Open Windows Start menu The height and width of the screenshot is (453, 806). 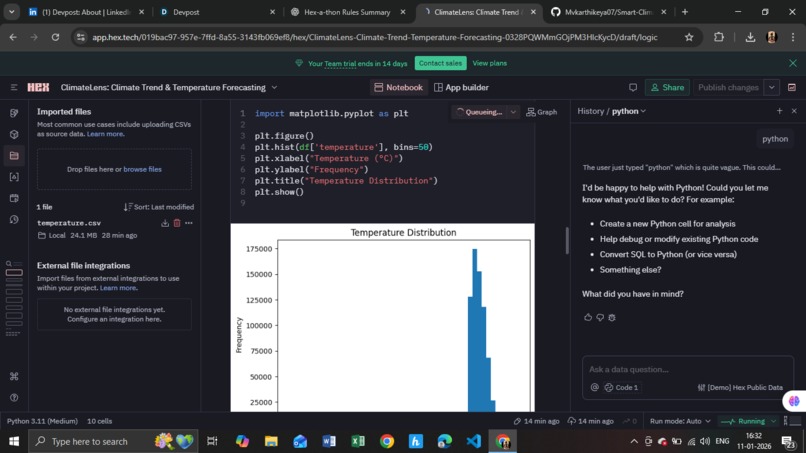click(14, 441)
